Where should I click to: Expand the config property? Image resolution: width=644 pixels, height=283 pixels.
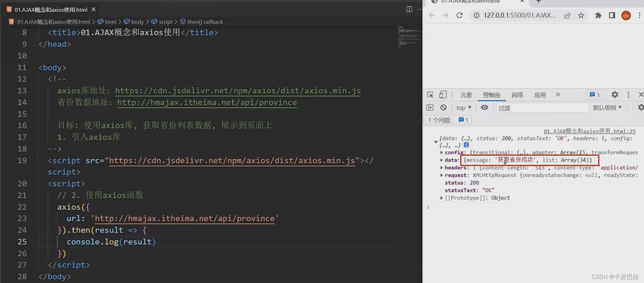tap(441, 152)
